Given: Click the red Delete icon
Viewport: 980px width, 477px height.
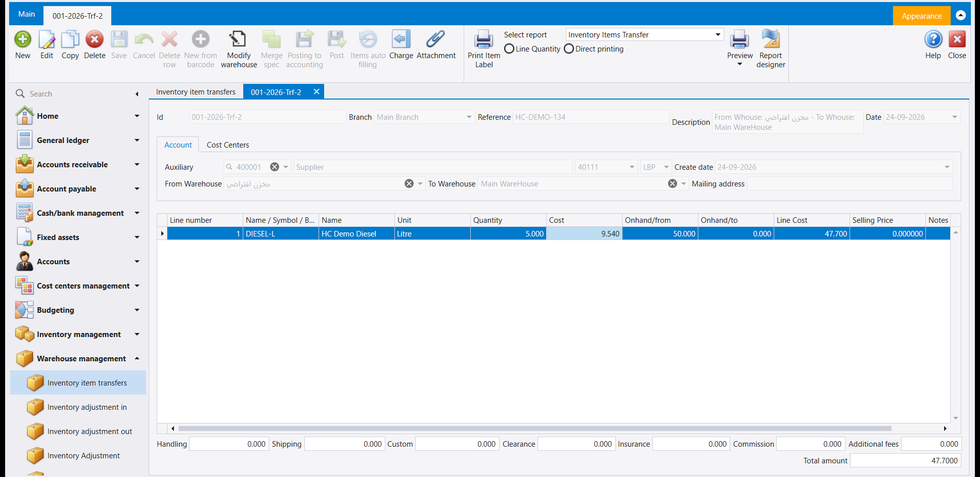Looking at the screenshot, I should tap(95, 39).
